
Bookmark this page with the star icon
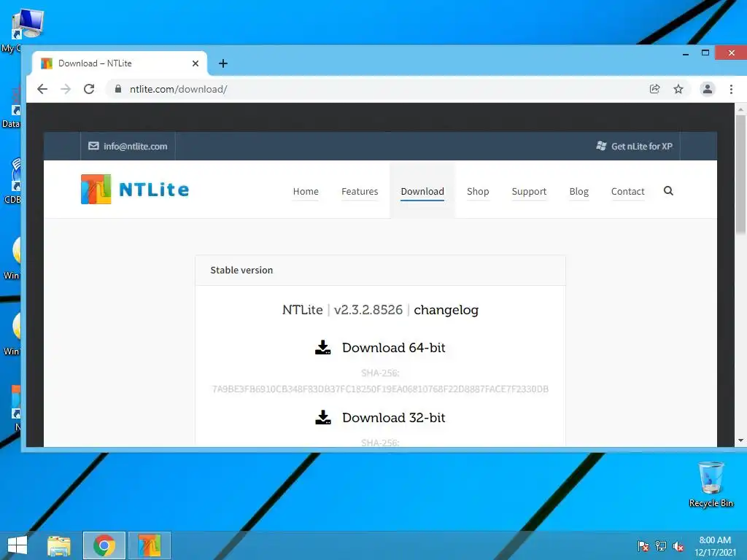[x=678, y=89]
